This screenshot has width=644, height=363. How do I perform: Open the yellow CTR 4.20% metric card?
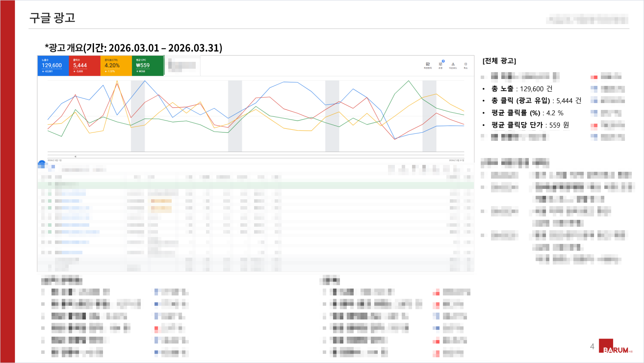pyautogui.click(x=116, y=66)
